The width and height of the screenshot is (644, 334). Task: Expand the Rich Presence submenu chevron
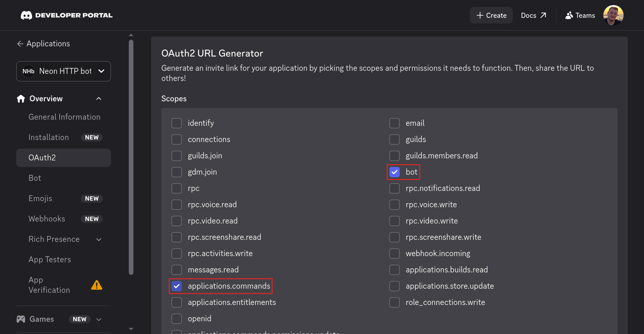pos(99,239)
